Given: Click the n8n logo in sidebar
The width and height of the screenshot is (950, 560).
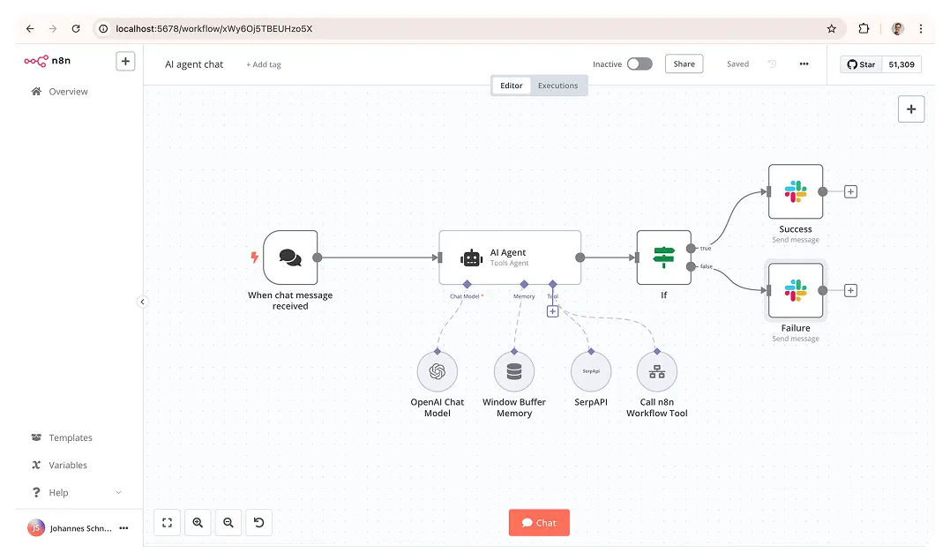Looking at the screenshot, I should [48, 61].
